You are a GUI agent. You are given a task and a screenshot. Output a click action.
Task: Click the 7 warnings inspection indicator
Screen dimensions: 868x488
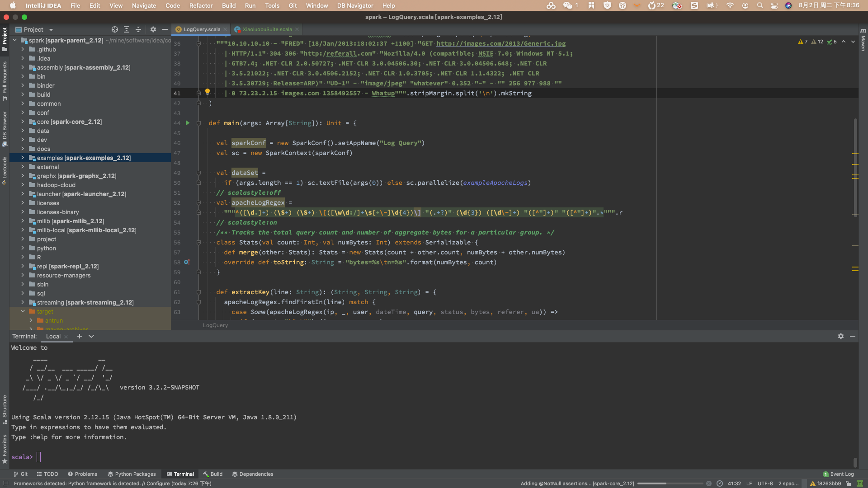point(803,42)
